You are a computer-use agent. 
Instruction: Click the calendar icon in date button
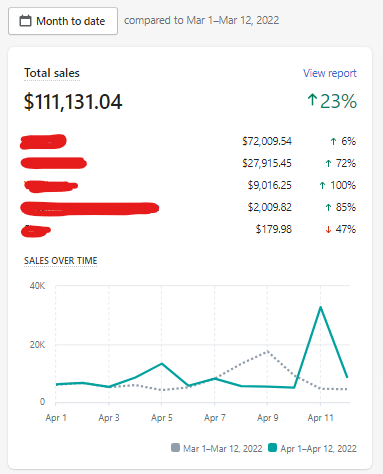(x=25, y=21)
